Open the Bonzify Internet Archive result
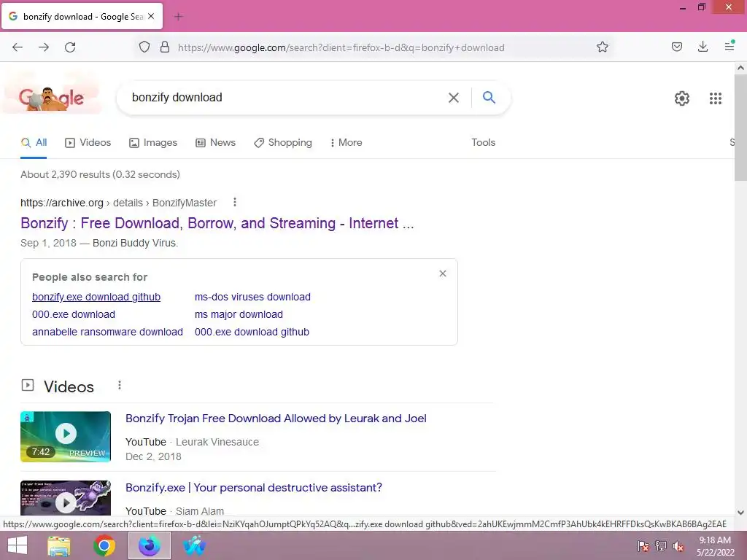This screenshot has width=747, height=560. point(217,223)
